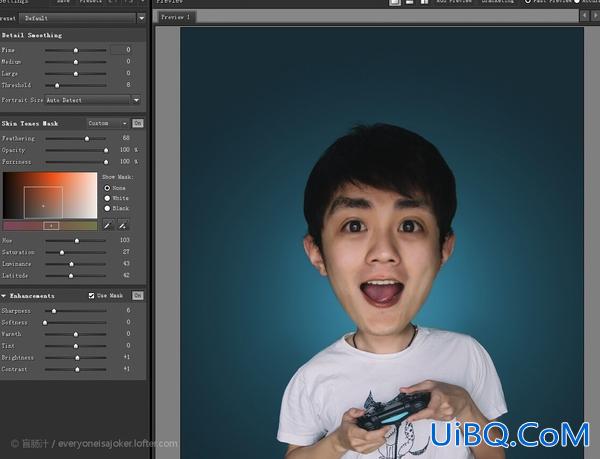
Task: Click the Saturation slider handle
Action: click(x=62, y=252)
